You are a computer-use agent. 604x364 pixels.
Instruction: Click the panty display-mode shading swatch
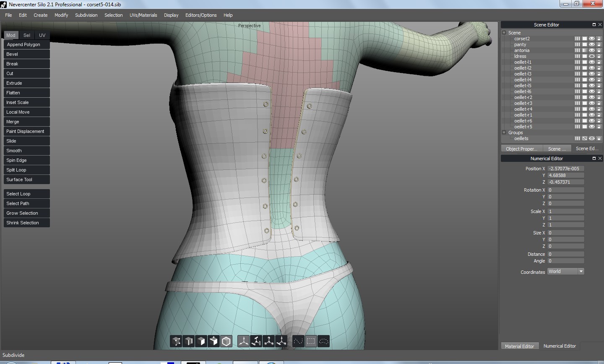coord(584,44)
